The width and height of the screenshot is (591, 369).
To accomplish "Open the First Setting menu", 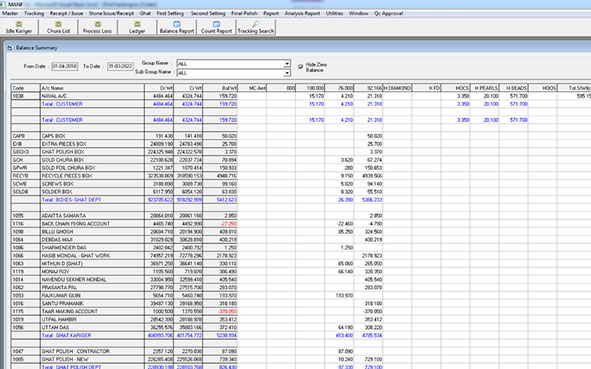I will [170, 13].
